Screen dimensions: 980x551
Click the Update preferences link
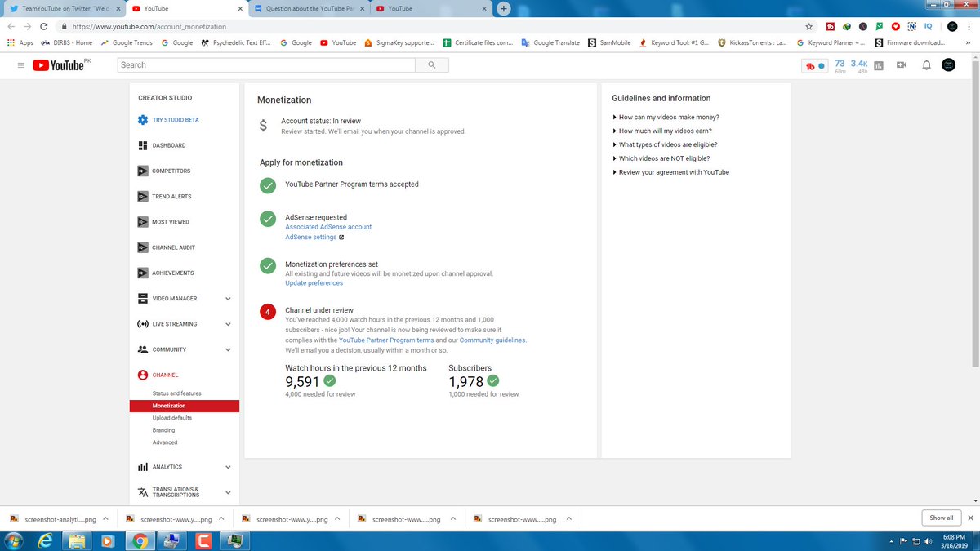314,283
